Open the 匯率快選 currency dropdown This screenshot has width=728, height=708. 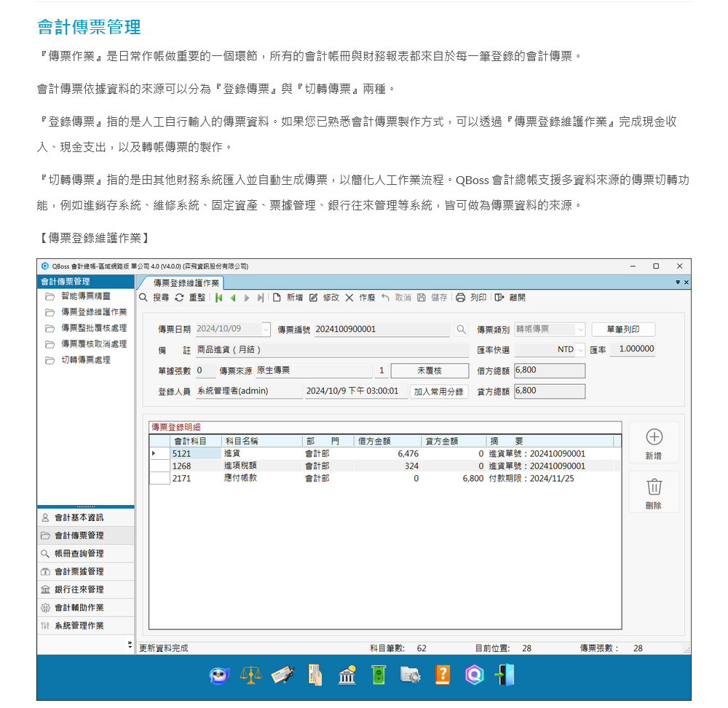point(580,350)
